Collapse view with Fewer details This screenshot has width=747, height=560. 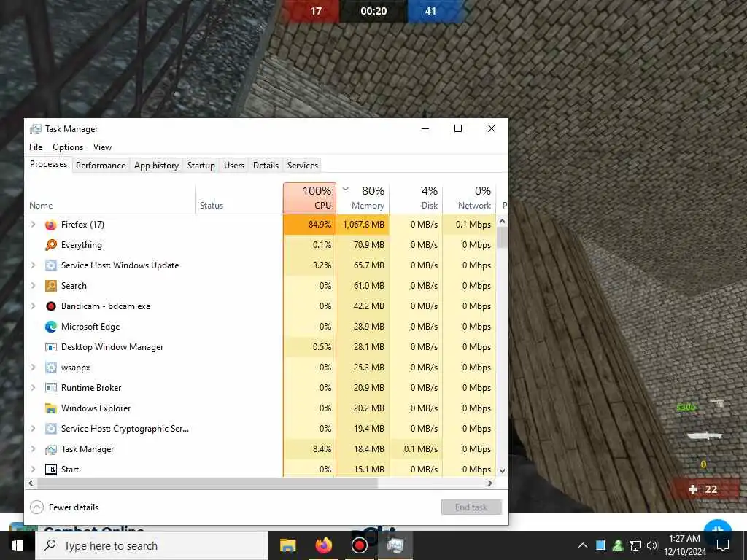point(64,507)
